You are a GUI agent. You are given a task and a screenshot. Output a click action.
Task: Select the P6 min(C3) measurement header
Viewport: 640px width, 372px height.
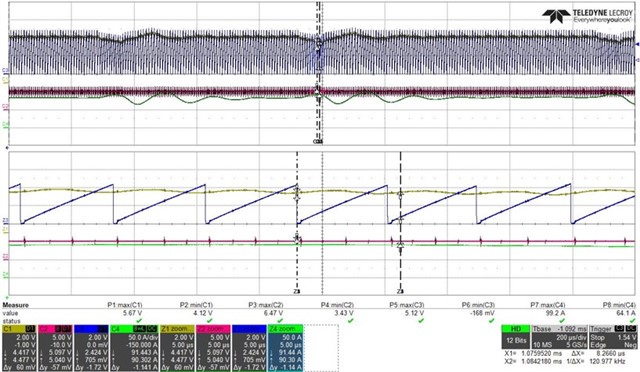click(x=478, y=305)
